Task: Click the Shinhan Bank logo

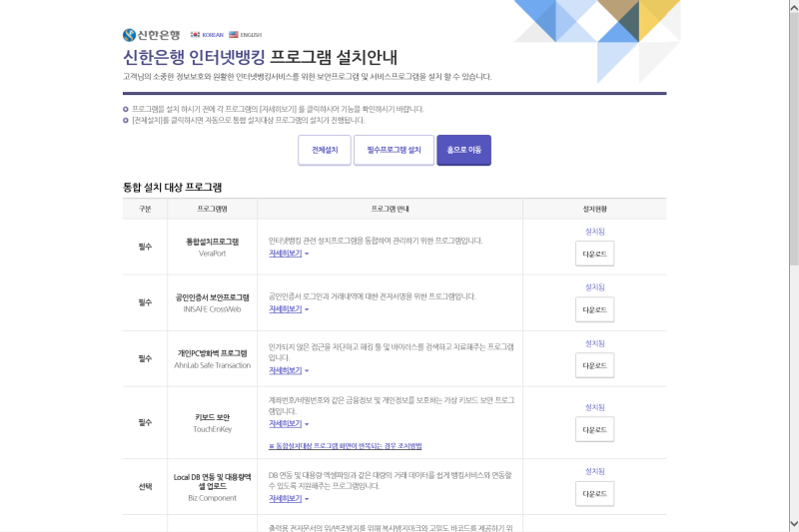Action: (x=152, y=35)
